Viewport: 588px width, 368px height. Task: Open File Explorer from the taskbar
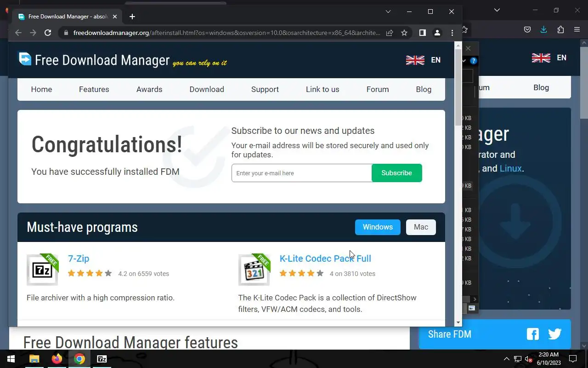coord(34,359)
